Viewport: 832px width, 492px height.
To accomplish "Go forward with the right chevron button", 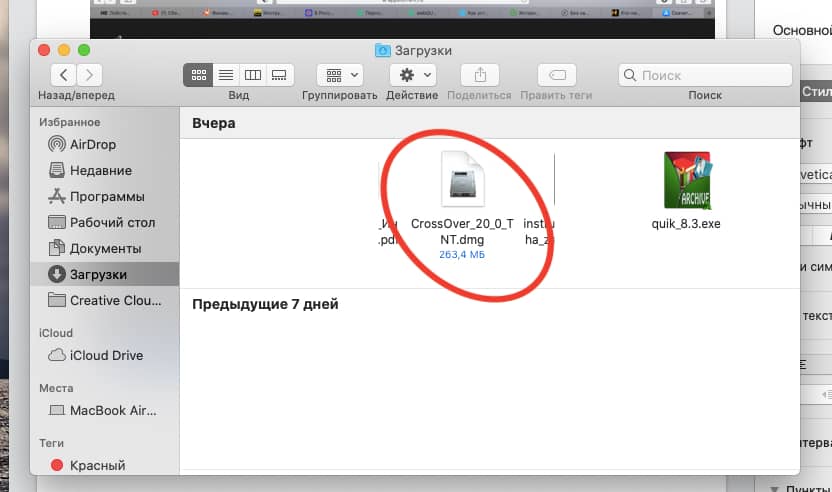I will pos(89,75).
